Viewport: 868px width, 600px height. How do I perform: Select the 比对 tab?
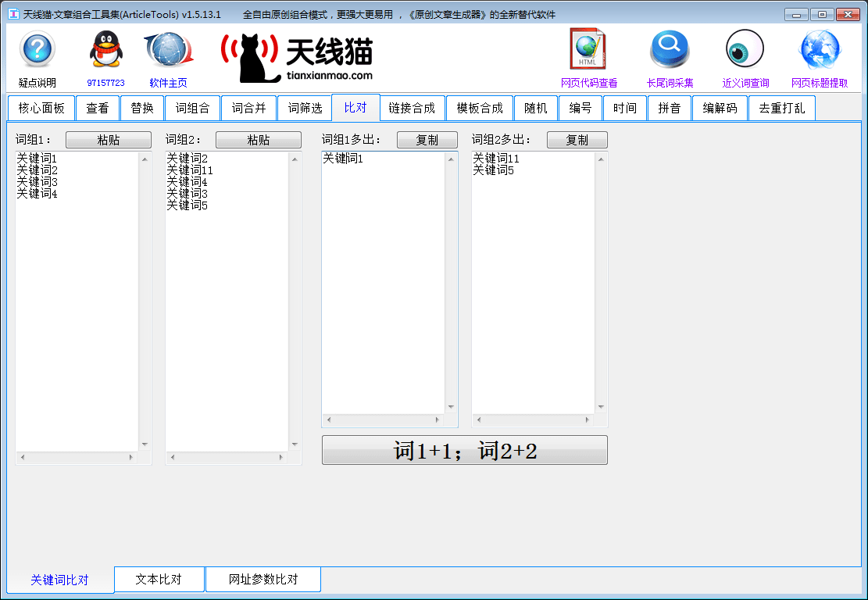click(355, 107)
